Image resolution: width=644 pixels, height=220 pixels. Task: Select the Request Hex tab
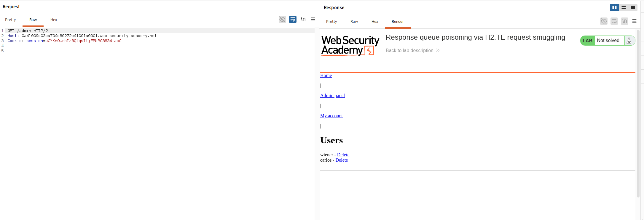pos(54,20)
